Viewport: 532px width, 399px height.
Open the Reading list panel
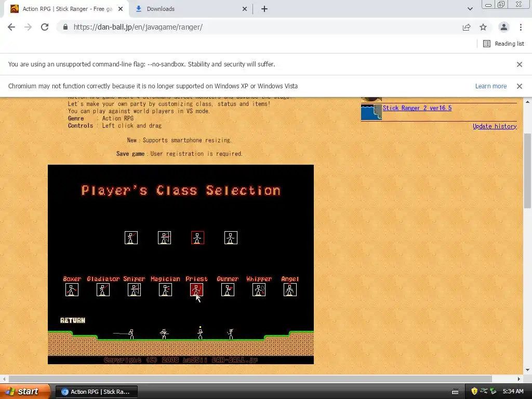pyautogui.click(x=503, y=44)
